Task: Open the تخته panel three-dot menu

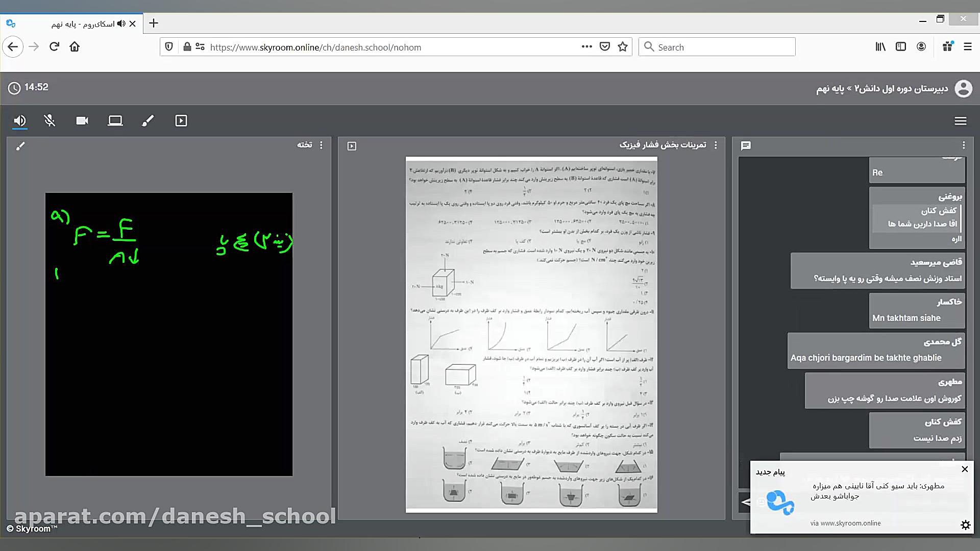Action: coord(322,145)
